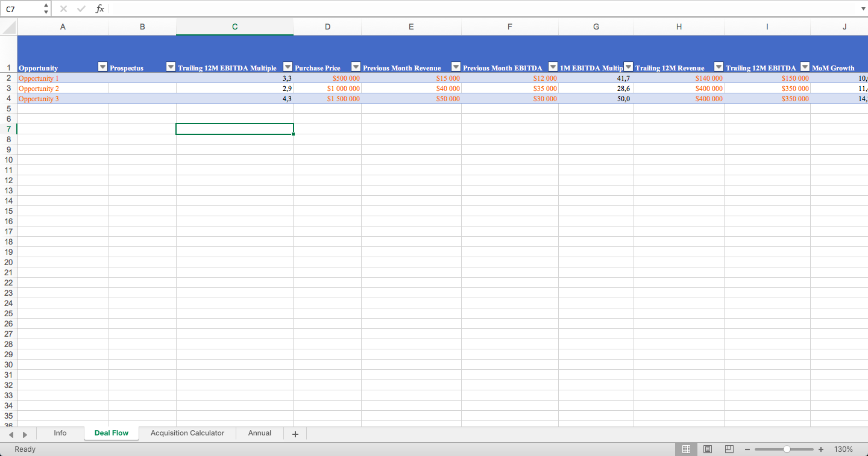Click the fx insert function icon

(x=100, y=9)
